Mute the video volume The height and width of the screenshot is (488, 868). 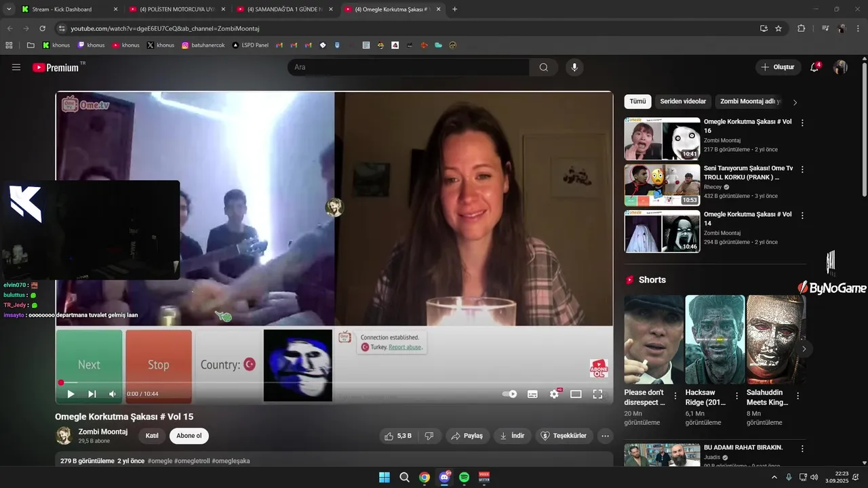coord(113,394)
